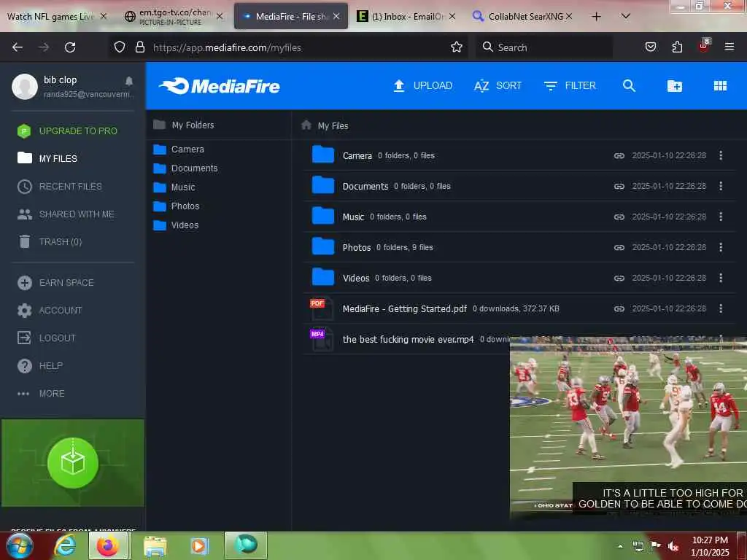Screen dimensions: 747x560
Task: Click the picture-in-picture football video
Action: 628,427
